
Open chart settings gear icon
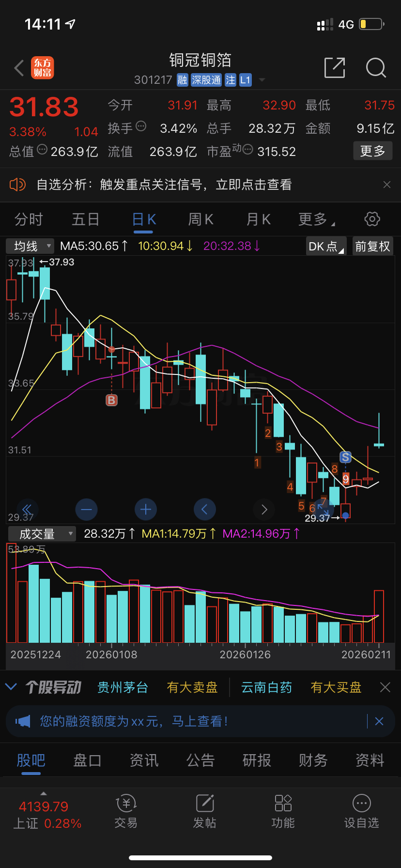pyautogui.click(x=372, y=219)
